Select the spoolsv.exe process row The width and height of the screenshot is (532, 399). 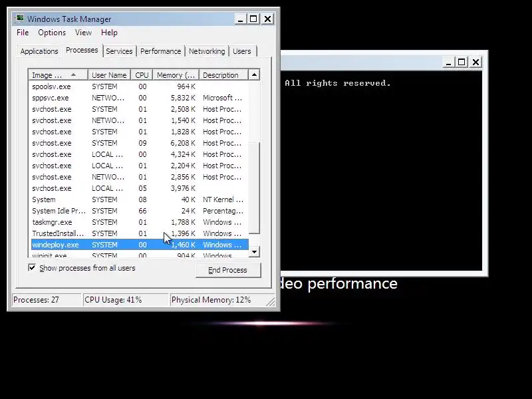[x=140, y=86]
